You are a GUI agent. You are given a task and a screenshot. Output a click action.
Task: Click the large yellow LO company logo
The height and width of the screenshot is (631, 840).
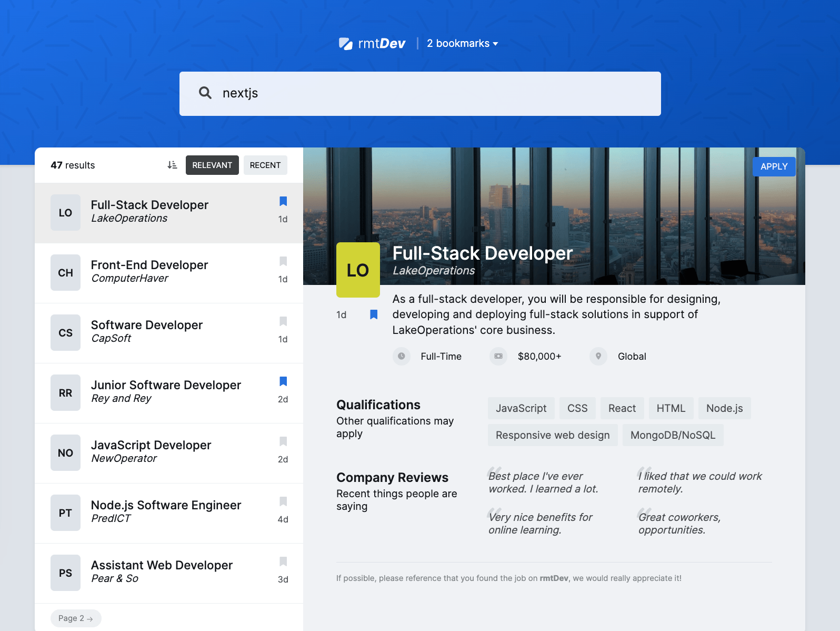click(358, 270)
